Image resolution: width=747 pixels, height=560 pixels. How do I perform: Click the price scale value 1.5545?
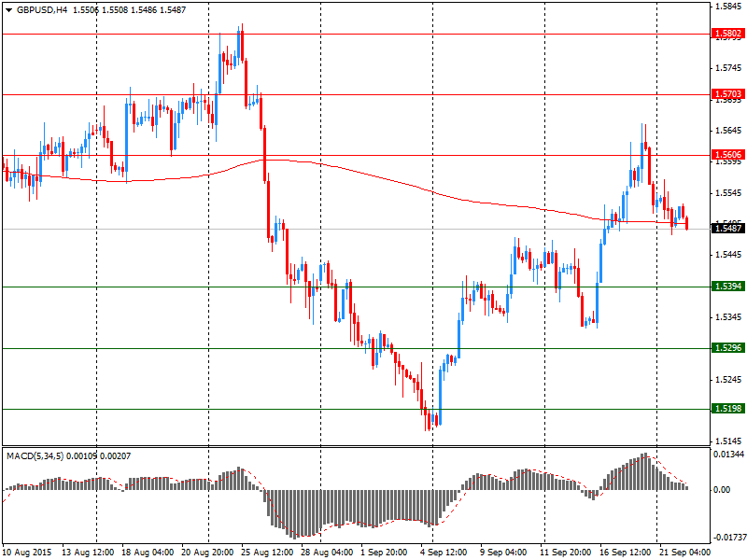729,193
